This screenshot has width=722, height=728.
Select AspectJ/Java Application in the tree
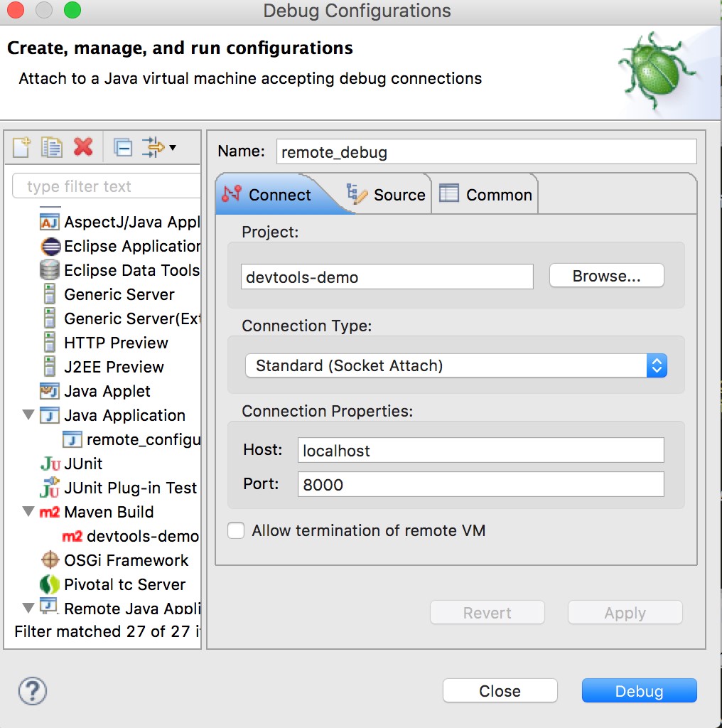(x=131, y=222)
